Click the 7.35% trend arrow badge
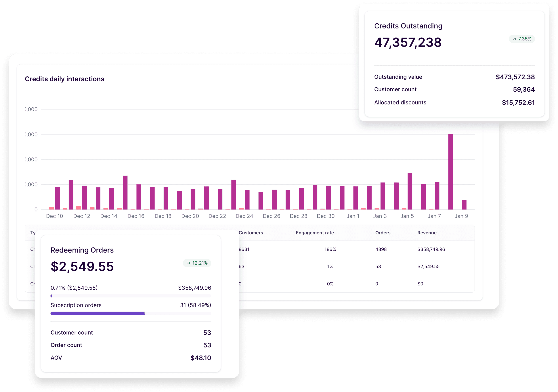 [x=522, y=39]
